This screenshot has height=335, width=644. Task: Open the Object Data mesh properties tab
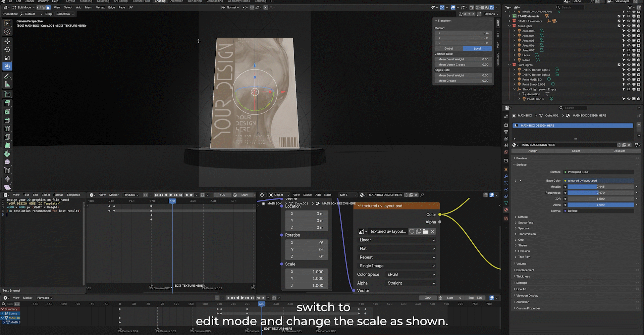click(x=506, y=203)
